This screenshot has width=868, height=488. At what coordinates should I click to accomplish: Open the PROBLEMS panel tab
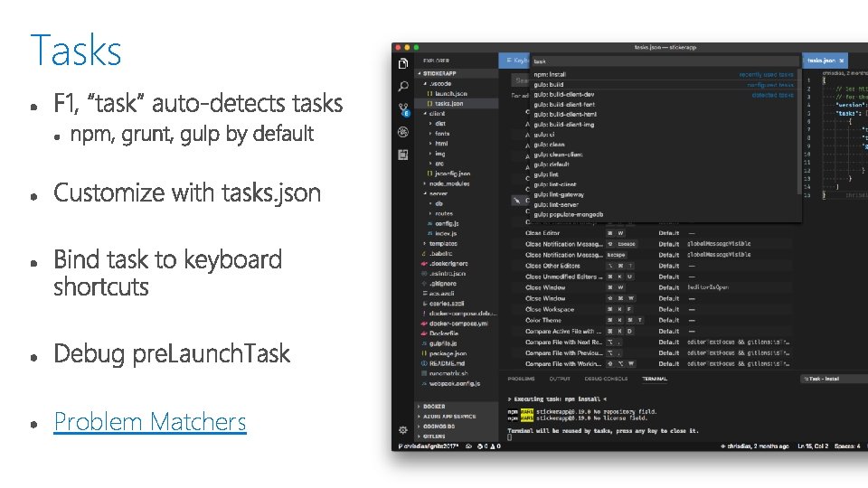[x=521, y=379]
